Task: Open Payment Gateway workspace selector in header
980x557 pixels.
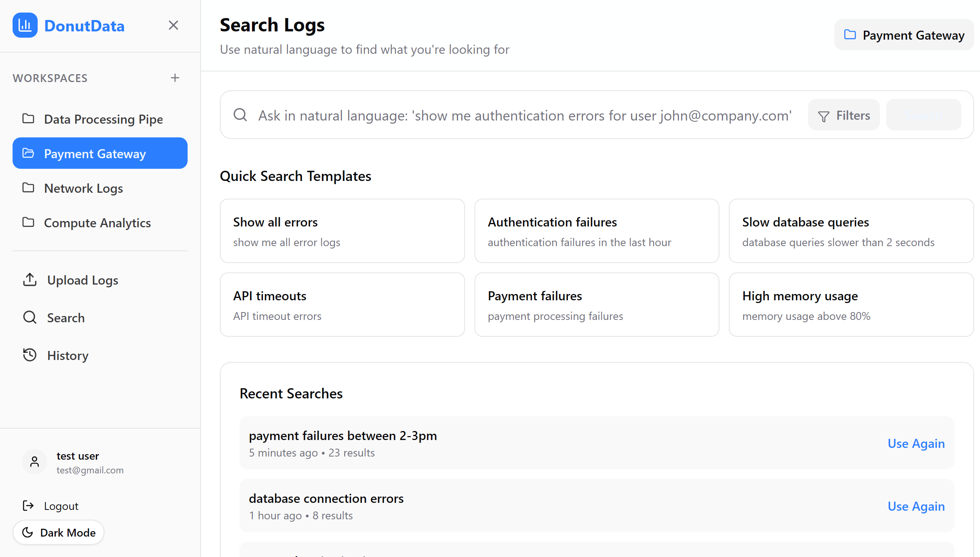Action: [903, 35]
